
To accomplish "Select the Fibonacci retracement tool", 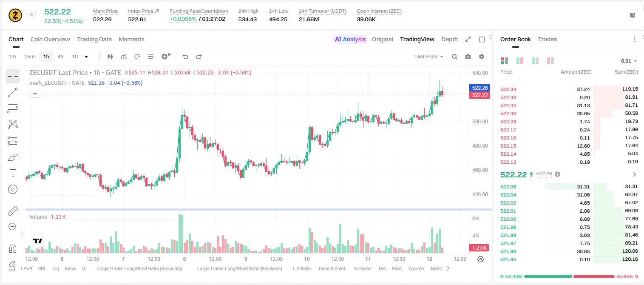I will 13,108.
